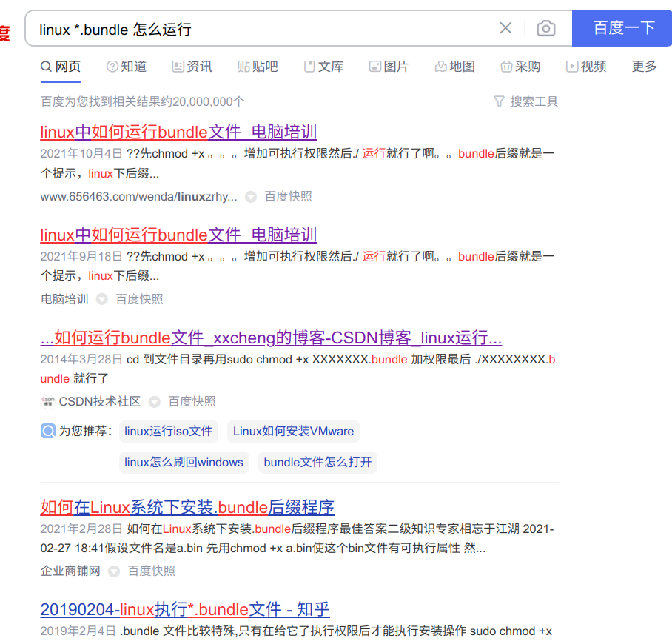This screenshot has height=644, width=672.
Task: Switch to the 资讯 tab
Action: [x=192, y=67]
